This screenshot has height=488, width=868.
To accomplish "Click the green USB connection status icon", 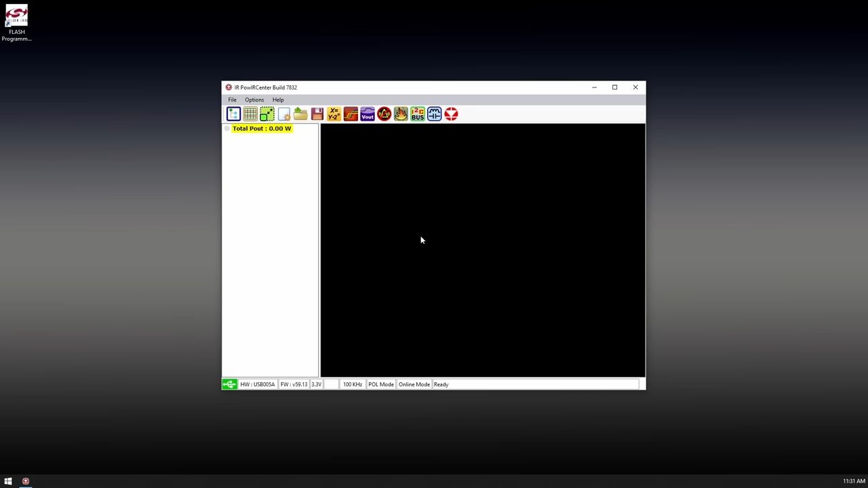I will (x=229, y=384).
